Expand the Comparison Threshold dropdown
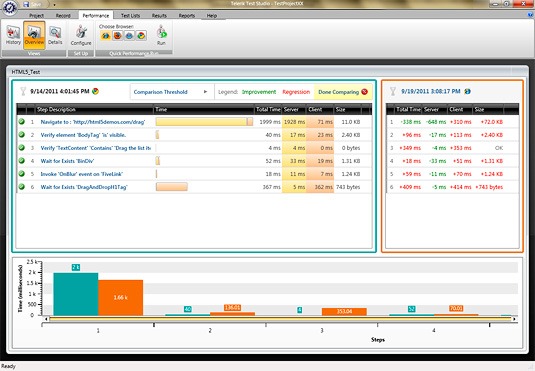 click(172, 92)
